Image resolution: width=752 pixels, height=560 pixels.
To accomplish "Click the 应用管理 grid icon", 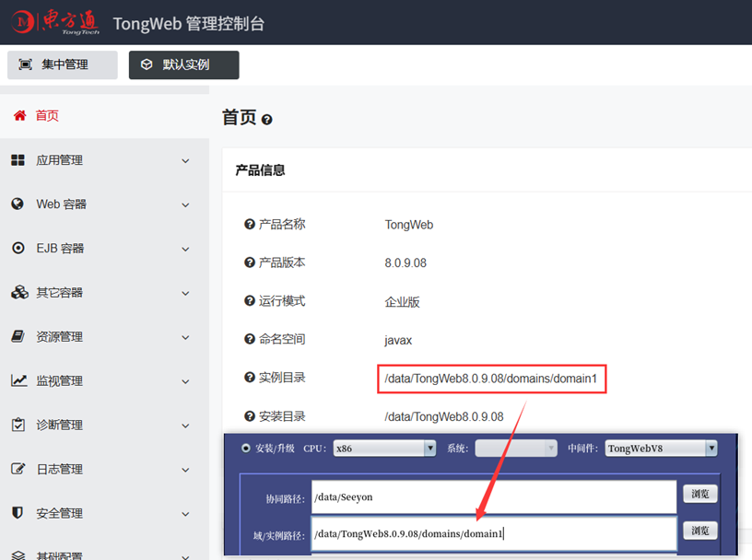I will click(x=18, y=160).
